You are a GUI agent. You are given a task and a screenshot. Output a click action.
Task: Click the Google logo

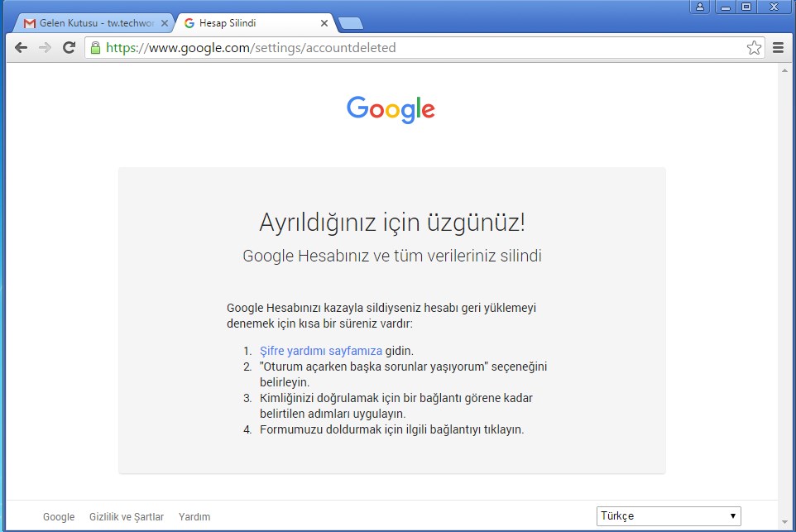[391, 109]
